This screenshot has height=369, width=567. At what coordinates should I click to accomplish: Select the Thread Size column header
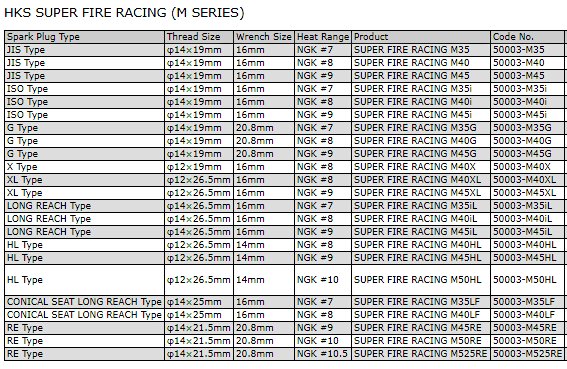(x=199, y=37)
